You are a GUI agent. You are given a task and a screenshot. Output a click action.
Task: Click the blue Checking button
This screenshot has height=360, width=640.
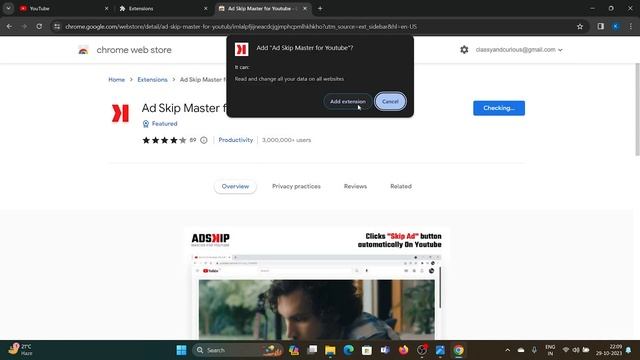click(x=499, y=108)
